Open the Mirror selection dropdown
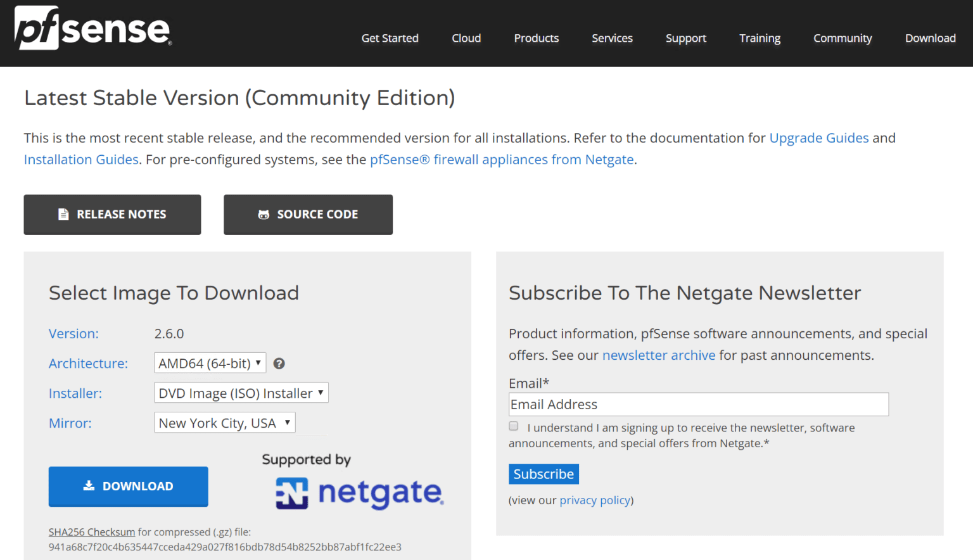The image size is (973, 560). click(224, 423)
